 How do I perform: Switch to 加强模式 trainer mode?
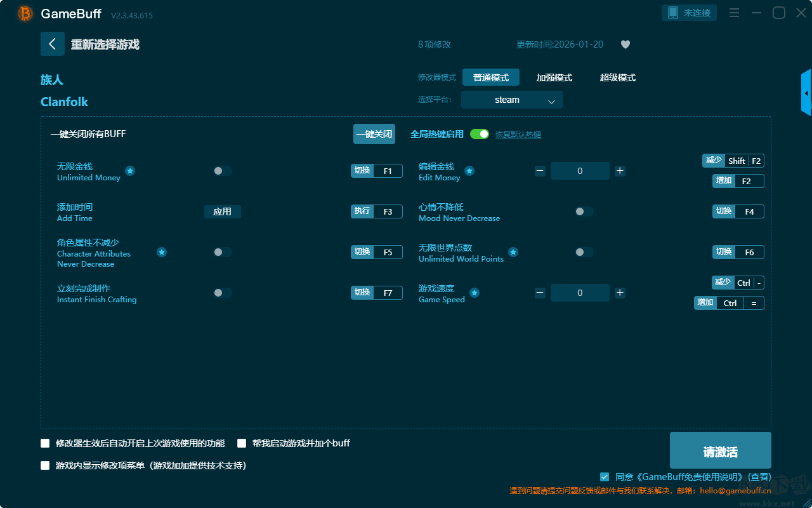tap(554, 77)
